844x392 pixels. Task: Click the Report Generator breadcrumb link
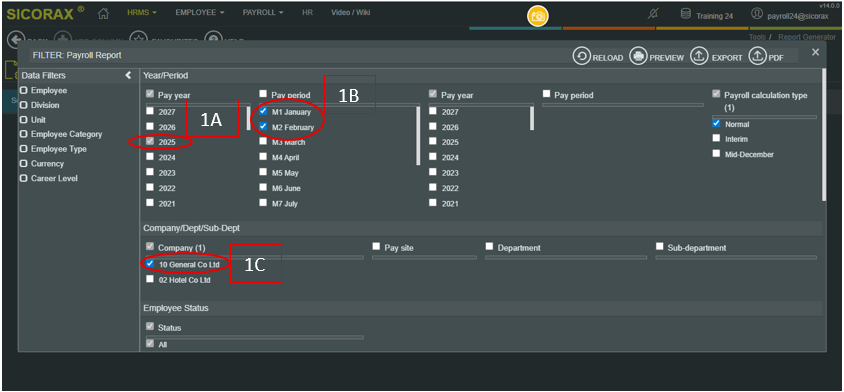coord(807,37)
